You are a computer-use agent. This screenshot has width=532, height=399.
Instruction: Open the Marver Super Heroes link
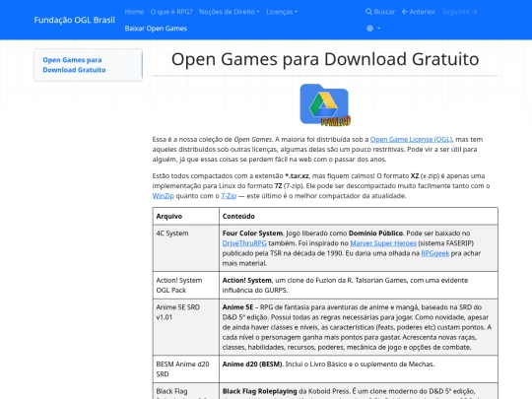click(x=383, y=243)
